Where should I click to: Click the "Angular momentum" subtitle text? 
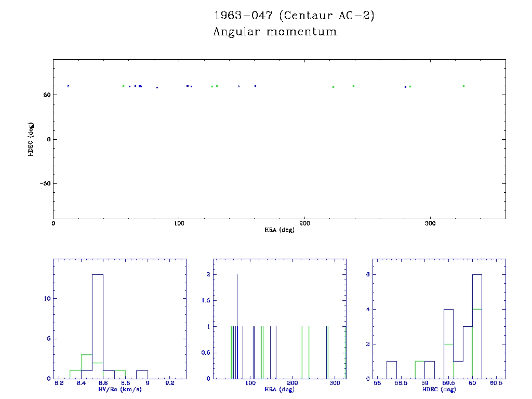(275, 32)
